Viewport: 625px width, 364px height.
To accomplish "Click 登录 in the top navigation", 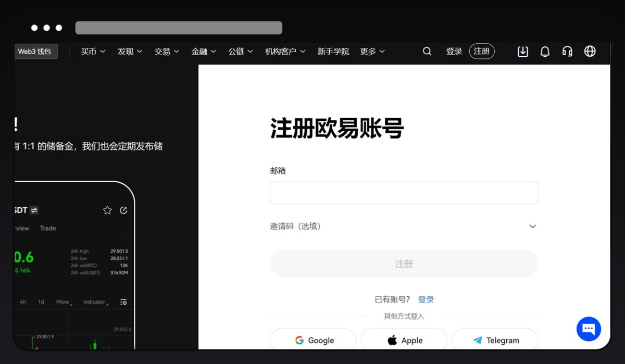I will click(x=454, y=52).
